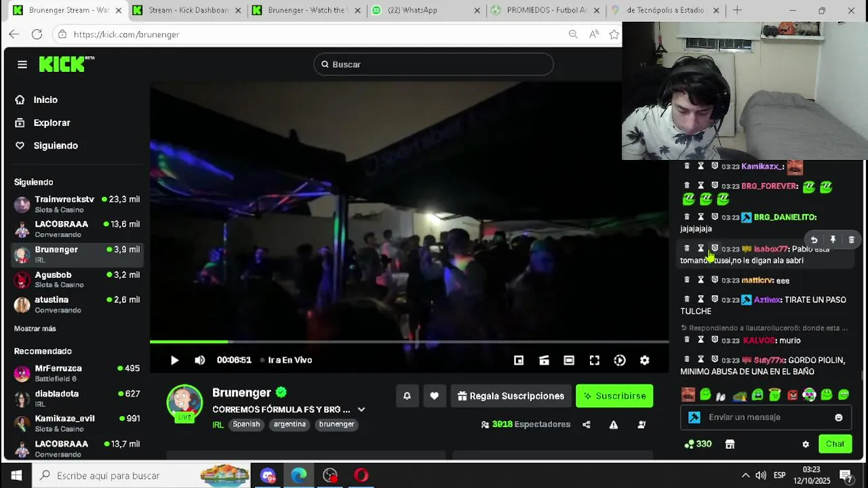Screen dimensions: 868x488
Task: Toggle theater mode in player
Action: [569, 361]
